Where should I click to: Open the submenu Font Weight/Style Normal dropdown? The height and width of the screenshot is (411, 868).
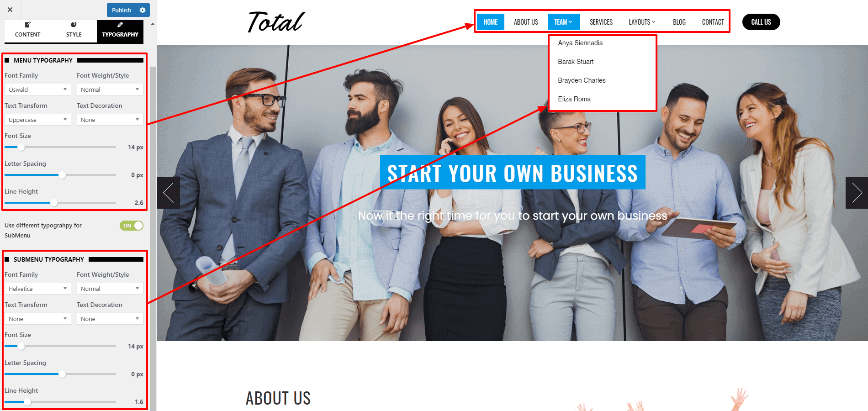[110, 289]
